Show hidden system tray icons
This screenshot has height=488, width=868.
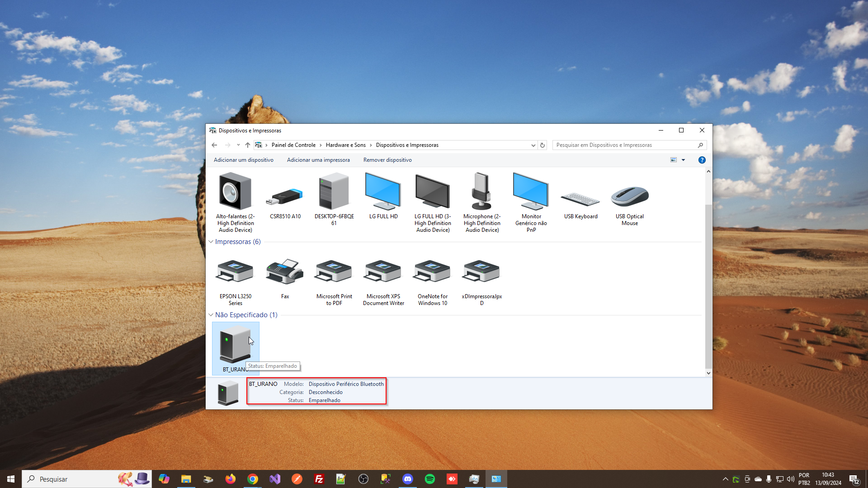(x=725, y=479)
